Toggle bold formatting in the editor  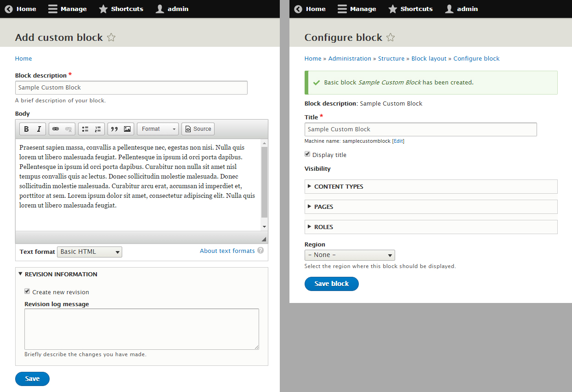pyautogui.click(x=26, y=129)
